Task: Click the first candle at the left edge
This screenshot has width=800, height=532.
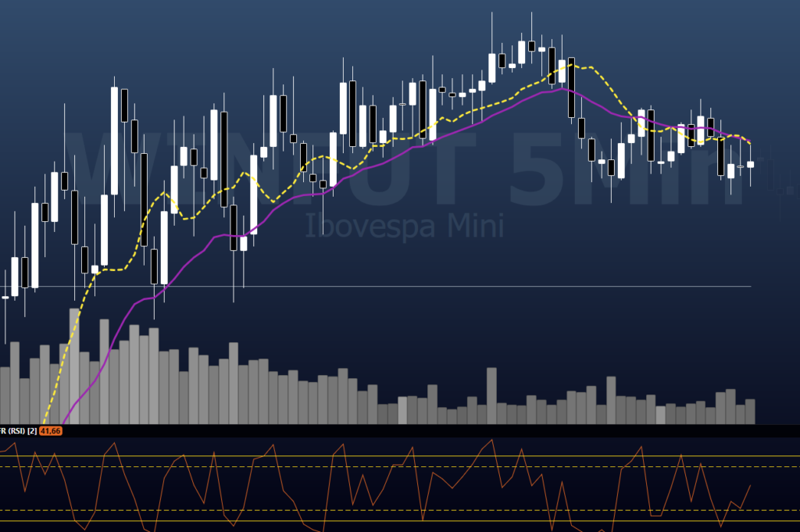Action: point(5,297)
